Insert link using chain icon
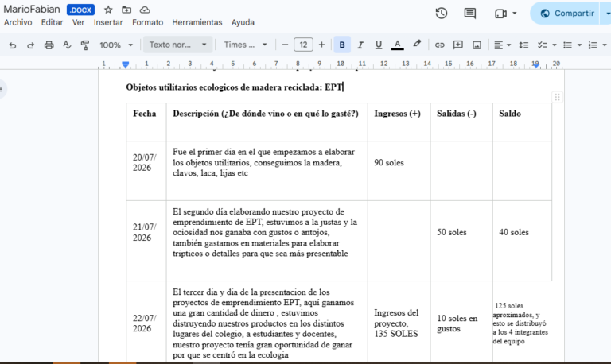 coord(439,45)
